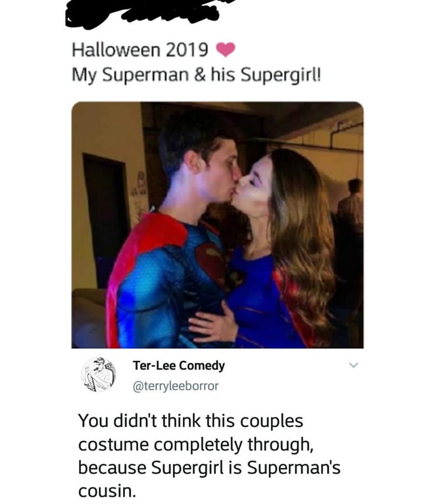The image size is (421, 504).
Task: Open the Superman couple costume photo
Action: pyautogui.click(x=217, y=225)
